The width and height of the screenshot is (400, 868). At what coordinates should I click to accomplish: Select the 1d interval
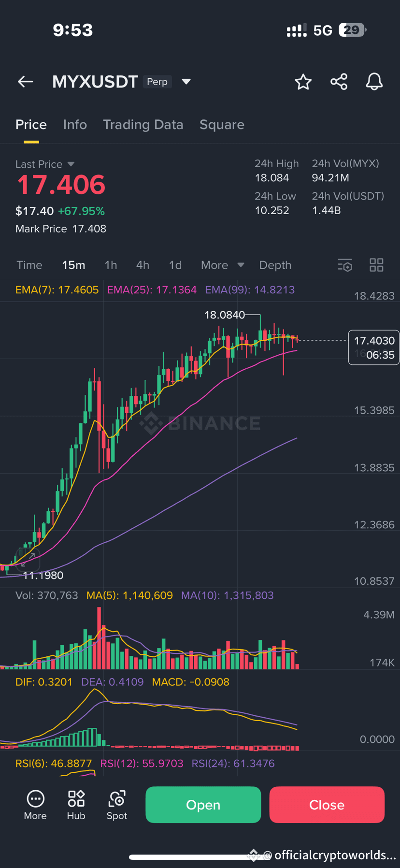coord(175,265)
